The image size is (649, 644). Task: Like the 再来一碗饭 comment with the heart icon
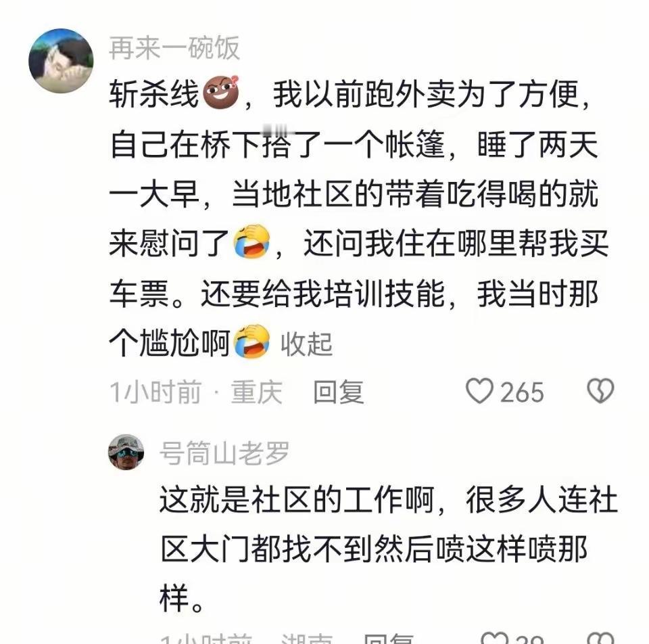[x=479, y=391]
